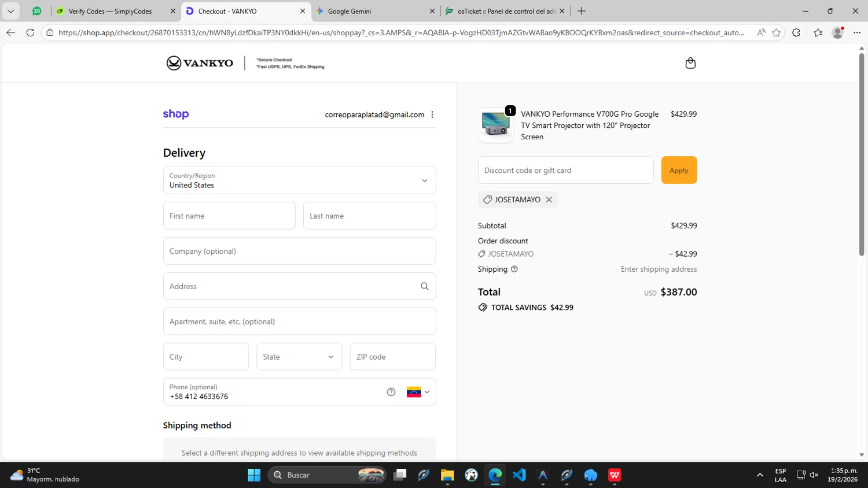
Task: Open ESP LAA language switcher
Action: (x=781, y=475)
